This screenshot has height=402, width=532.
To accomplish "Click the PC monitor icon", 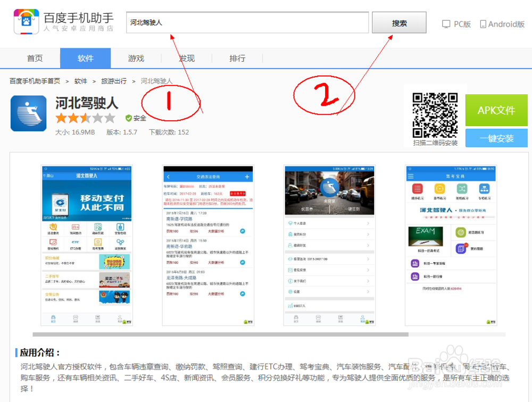I will point(446,24).
